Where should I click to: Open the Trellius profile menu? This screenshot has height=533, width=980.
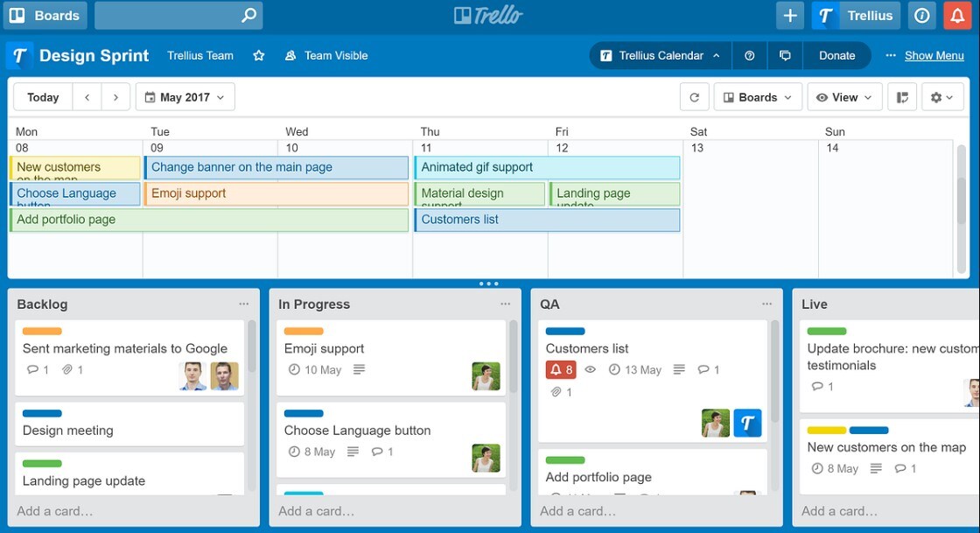[x=856, y=16]
